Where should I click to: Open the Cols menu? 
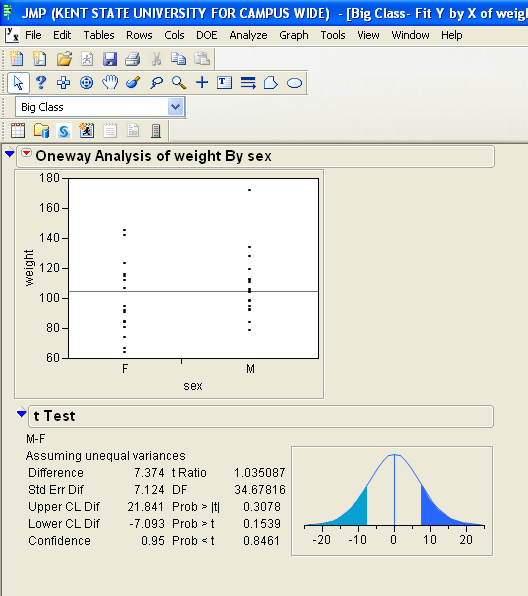(x=174, y=35)
